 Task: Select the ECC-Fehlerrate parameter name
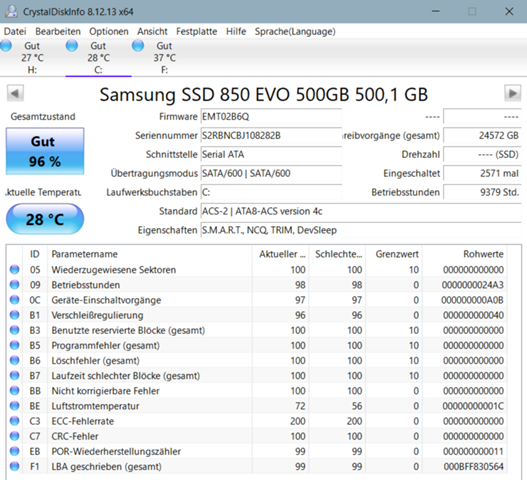(x=82, y=421)
